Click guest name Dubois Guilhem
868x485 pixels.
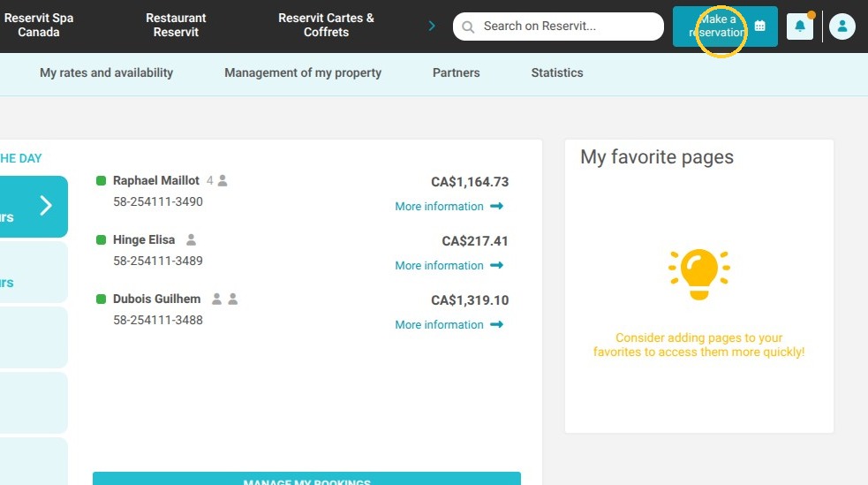(x=156, y=299)
